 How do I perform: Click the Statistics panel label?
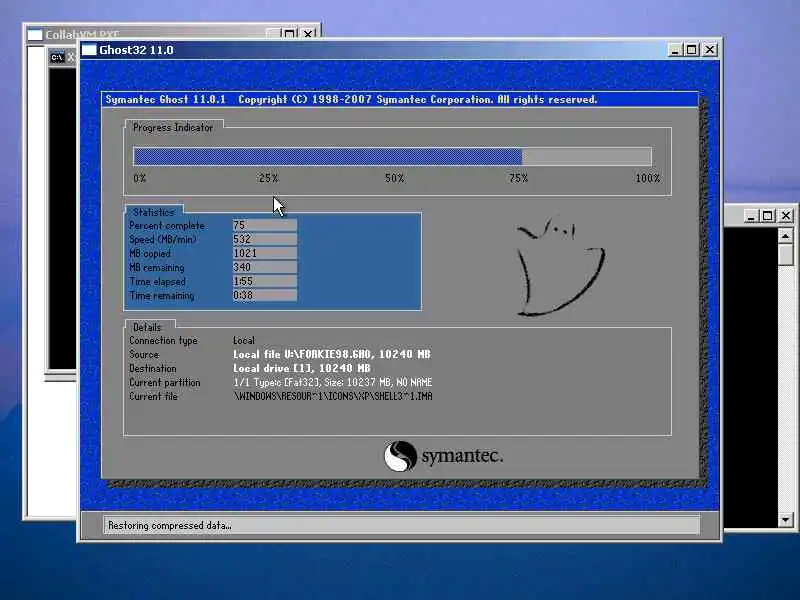tap(154, 212)
